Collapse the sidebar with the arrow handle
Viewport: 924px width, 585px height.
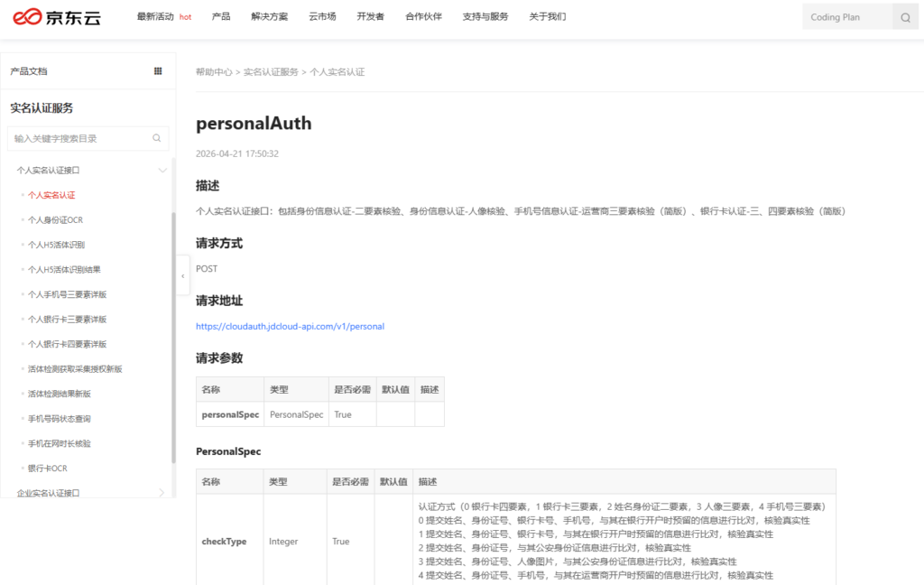tap(182, 275)
